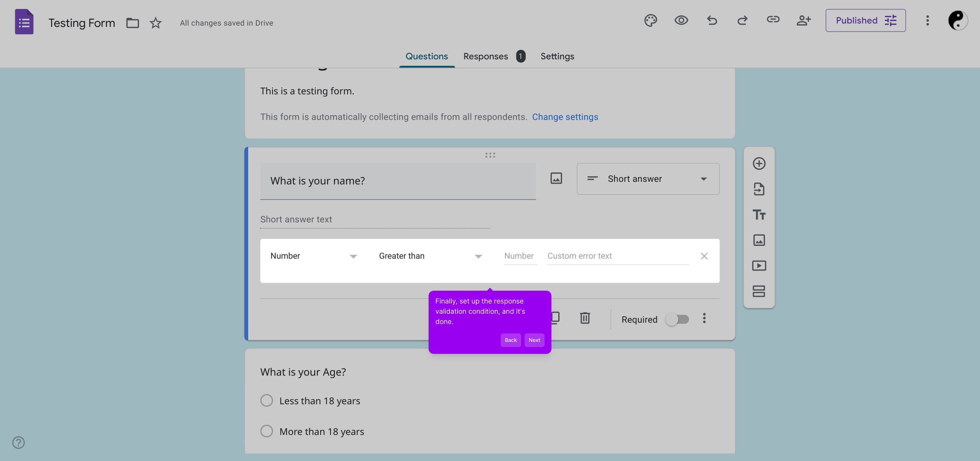Toggle the Required switch on
980x461 pixels.
(677, 319)
